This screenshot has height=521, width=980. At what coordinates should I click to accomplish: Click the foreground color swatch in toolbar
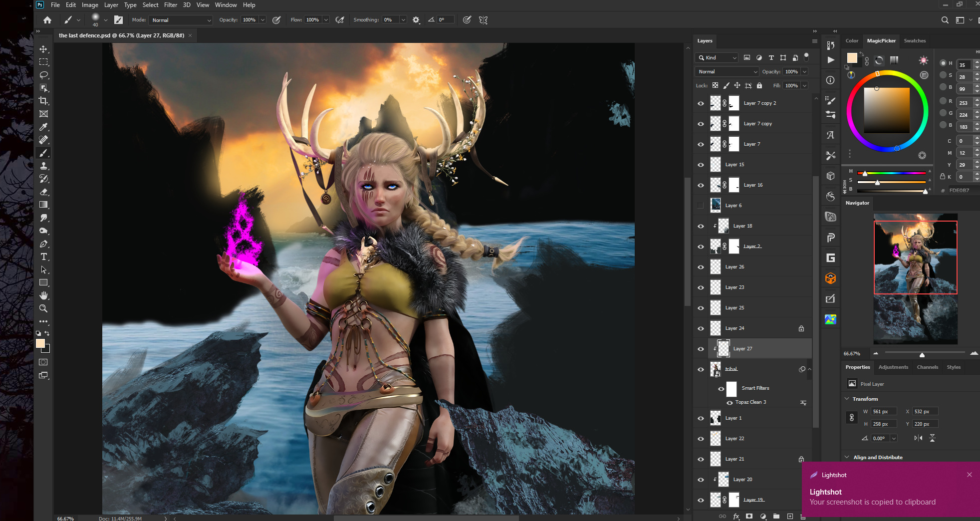click(40, 343)
